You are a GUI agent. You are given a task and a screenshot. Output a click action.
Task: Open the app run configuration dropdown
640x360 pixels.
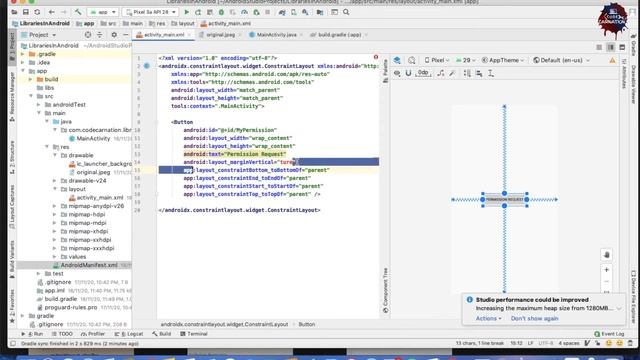click(102, 12)
